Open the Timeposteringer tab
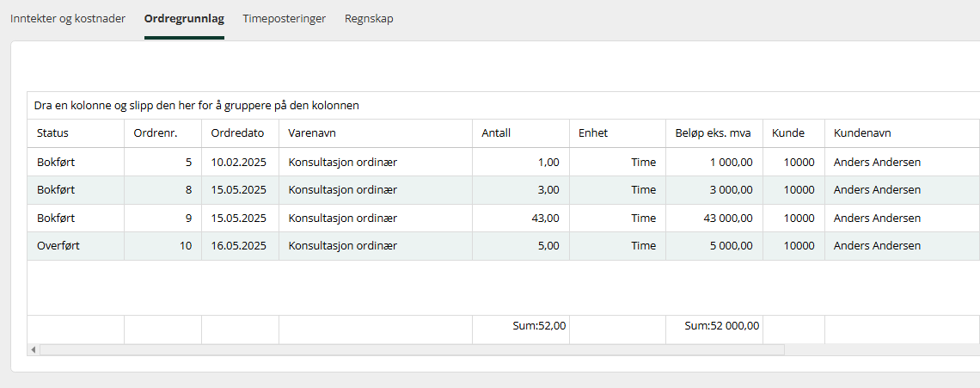The width and height of the screenshot is (980, 388). click(285, 19)
